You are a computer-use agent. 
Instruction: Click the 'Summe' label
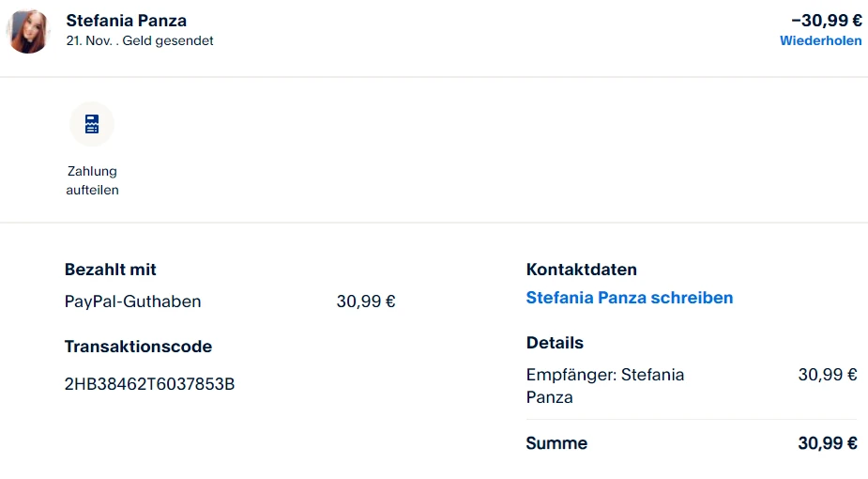556,443
